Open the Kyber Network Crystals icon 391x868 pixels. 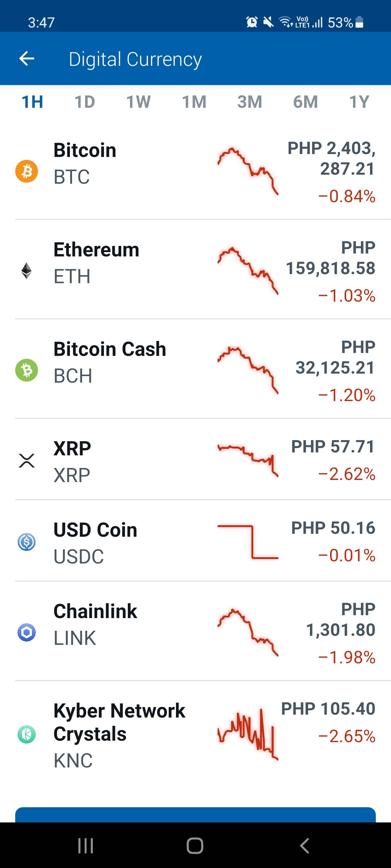click(x=26, y=734)
